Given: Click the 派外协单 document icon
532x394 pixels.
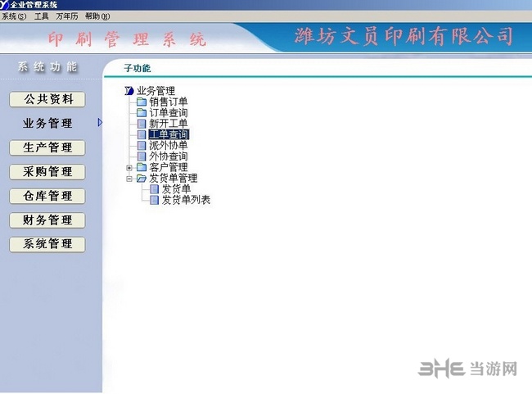Looking at the screenshot, I should tap(142, 145).
